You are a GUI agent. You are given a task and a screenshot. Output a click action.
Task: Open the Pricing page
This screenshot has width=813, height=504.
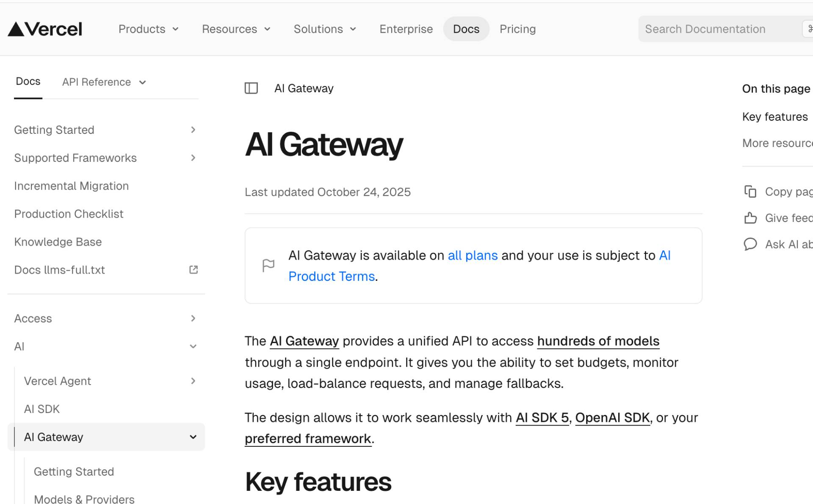[x=517, y=29]
